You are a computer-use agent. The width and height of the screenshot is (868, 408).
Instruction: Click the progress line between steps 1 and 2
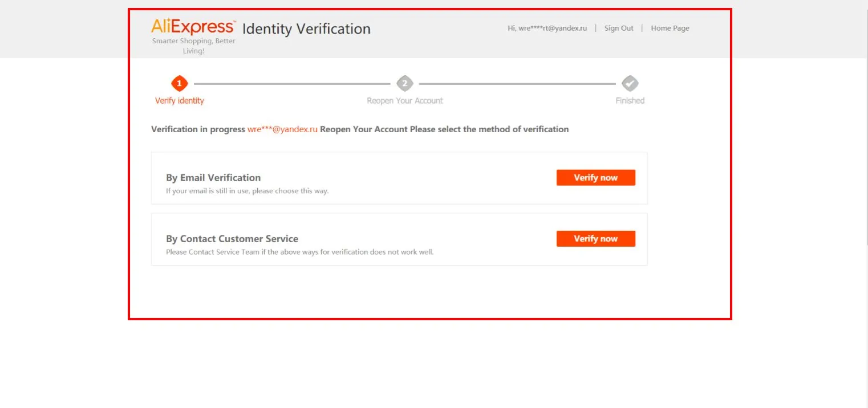coord(292,84)
